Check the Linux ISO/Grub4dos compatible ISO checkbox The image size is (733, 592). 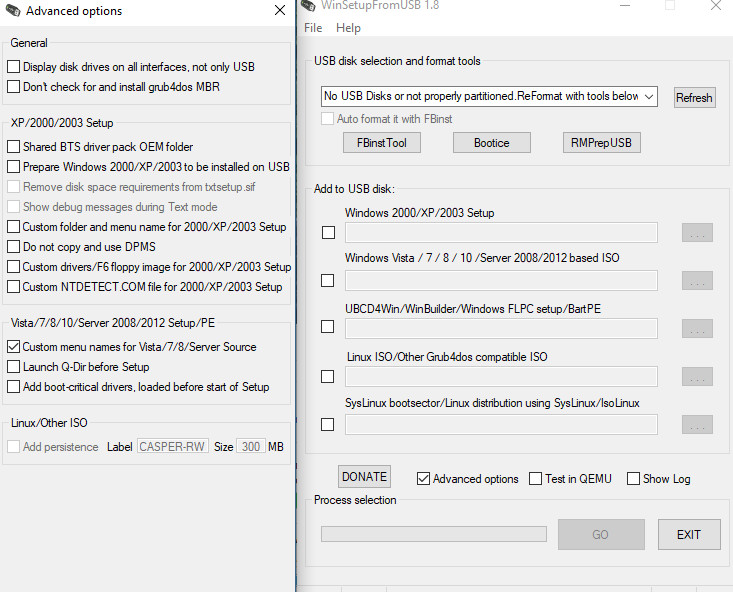click(x=328, y=376)
